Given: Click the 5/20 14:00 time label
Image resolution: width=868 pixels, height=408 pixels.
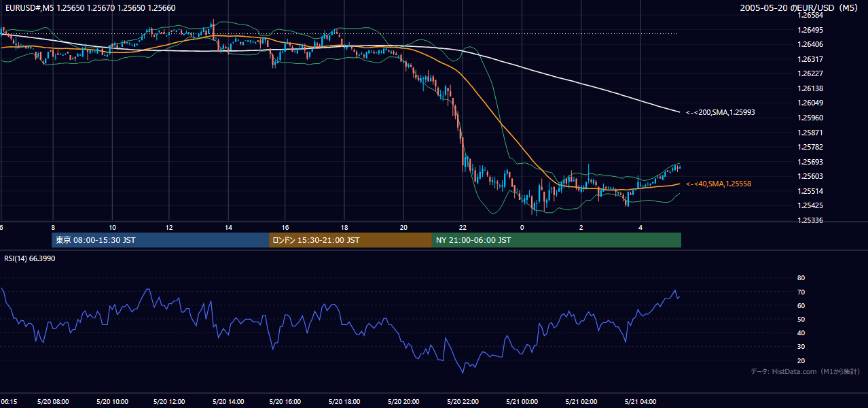Looking at the screenshot, I should tap(229, 402).
